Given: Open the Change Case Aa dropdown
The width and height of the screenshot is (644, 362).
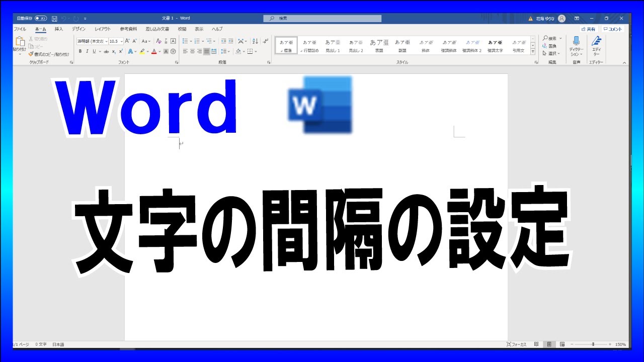Looking at the screenshot, I should click(146, 41).
